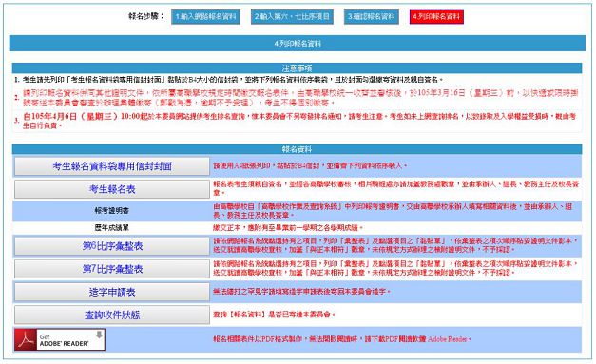The height and width of the screenshot is (364, 596).
Task: Select step 4 列印報名資料 red tab
Action: point(436,16)
